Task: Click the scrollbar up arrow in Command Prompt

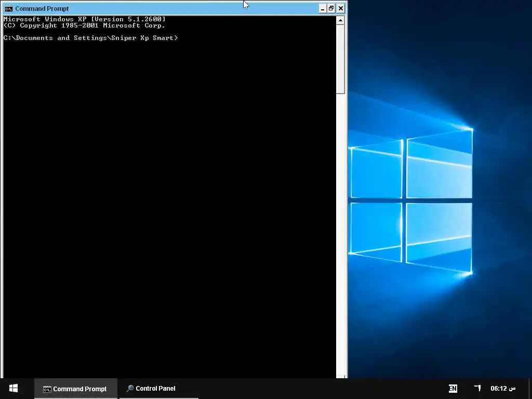Action: 340,21
